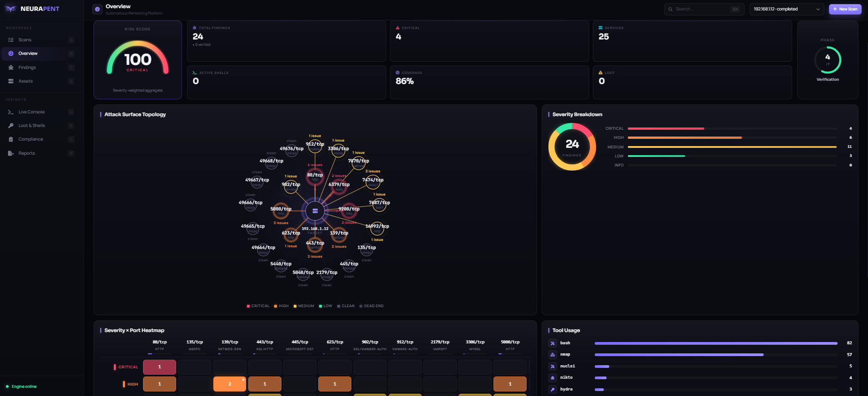The image size is (868, 396).
Task: Open Scans in the sidebar
Action: pyautogui.click(x=42, y=40)
